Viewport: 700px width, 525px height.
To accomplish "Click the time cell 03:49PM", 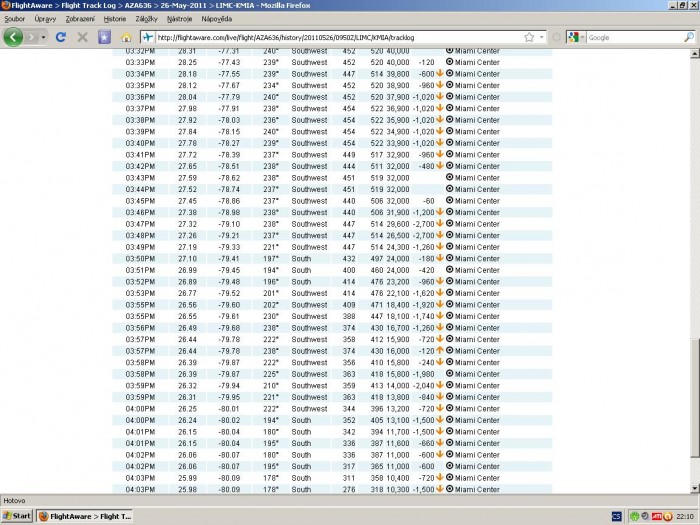I will click(140, 247).
